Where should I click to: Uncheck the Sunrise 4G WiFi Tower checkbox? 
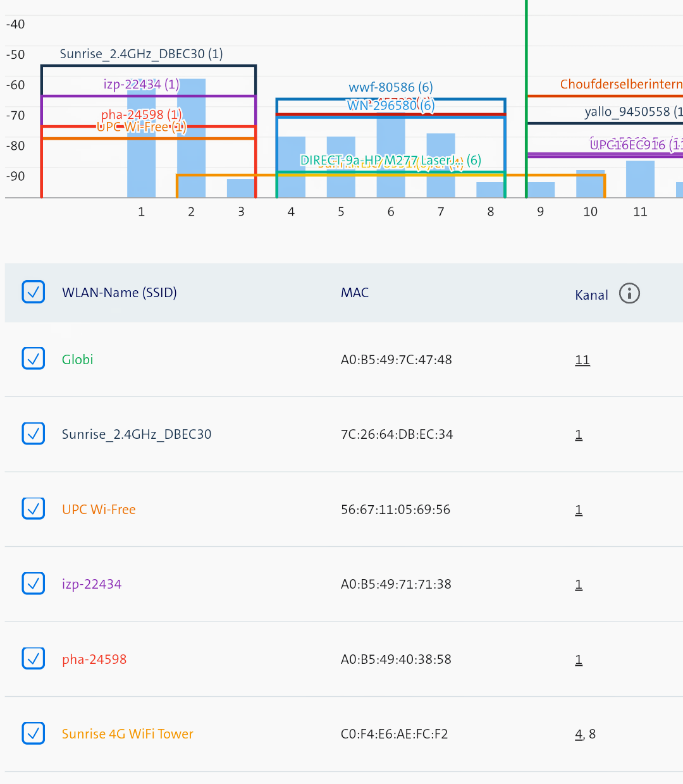[34, 733]
